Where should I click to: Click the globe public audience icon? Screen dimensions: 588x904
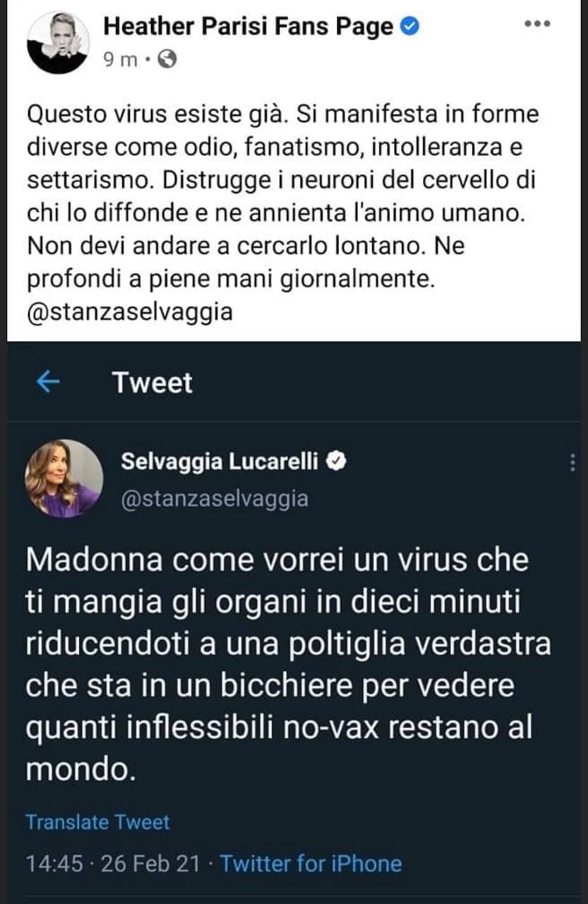167,61
